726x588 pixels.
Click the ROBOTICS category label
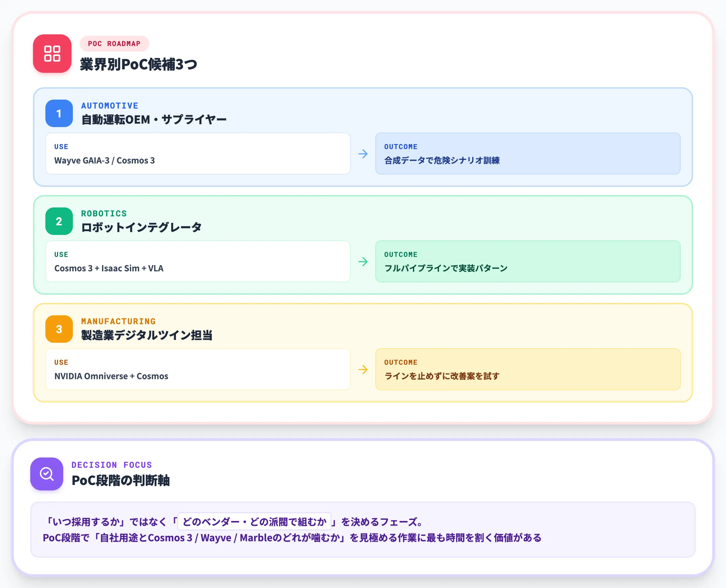pos(104,213)
